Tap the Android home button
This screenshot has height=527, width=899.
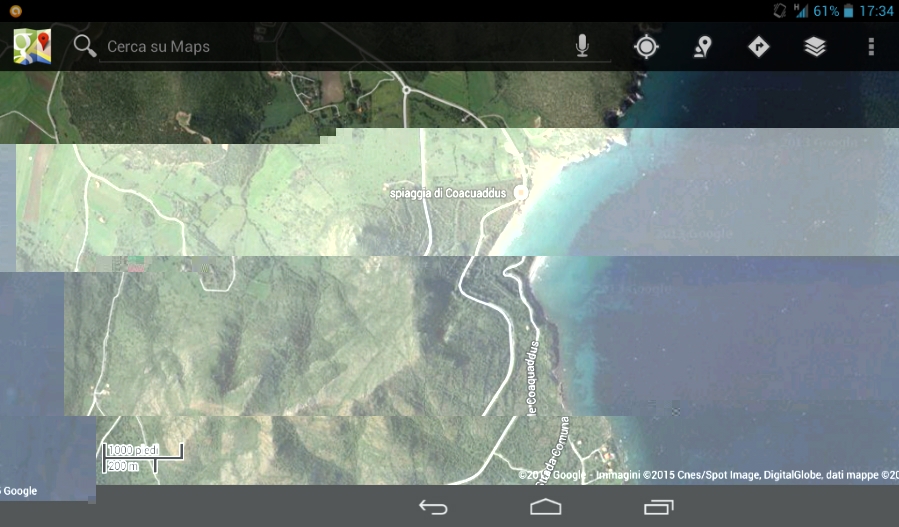coord(545,507)
